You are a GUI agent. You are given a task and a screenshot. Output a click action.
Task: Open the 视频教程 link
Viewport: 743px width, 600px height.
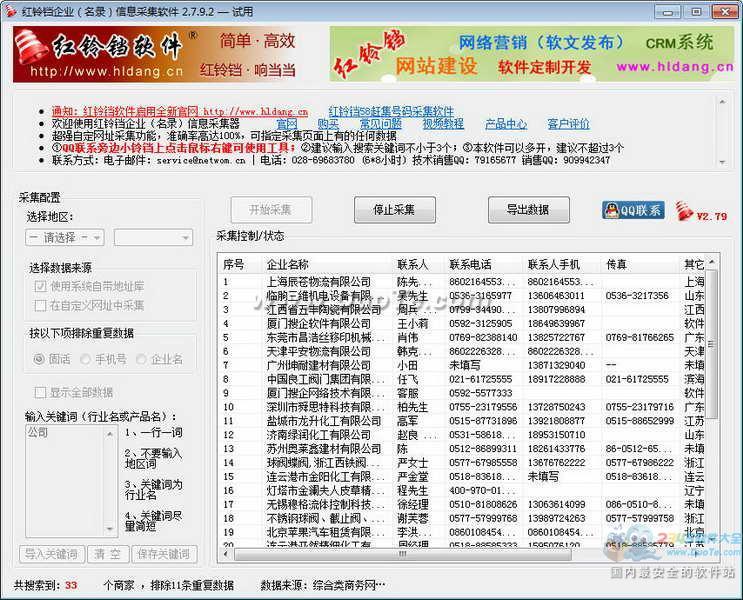tap(443, 124)
